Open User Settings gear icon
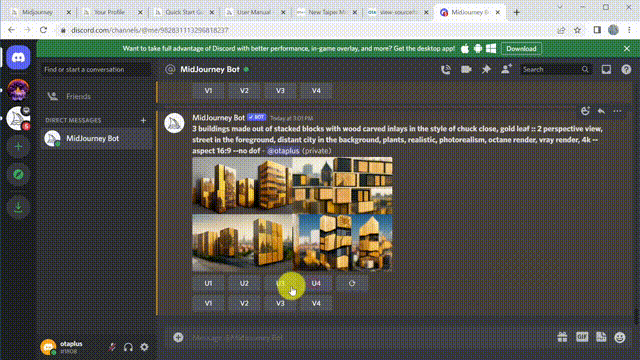 (x=144, y=347)
